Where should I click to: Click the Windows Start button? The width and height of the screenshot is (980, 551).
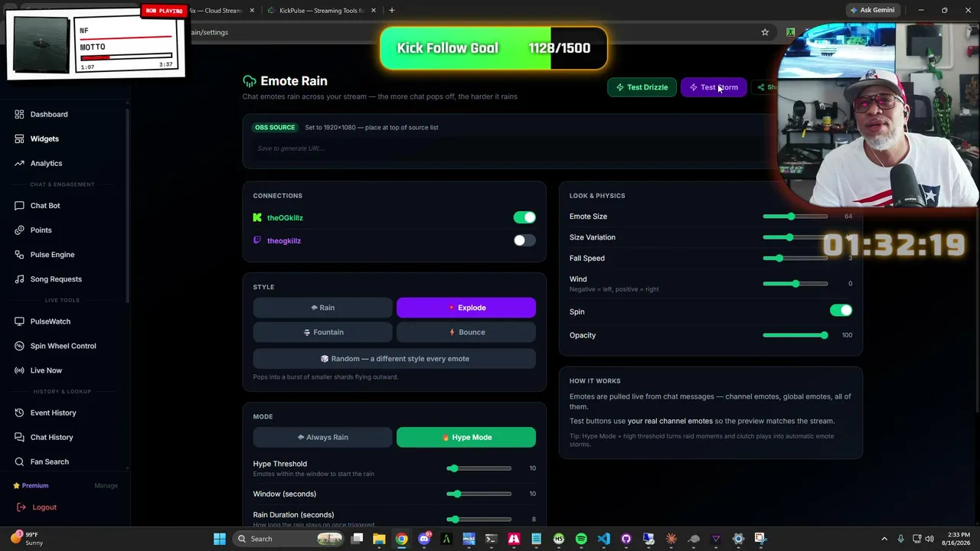[x=220, y=539]
